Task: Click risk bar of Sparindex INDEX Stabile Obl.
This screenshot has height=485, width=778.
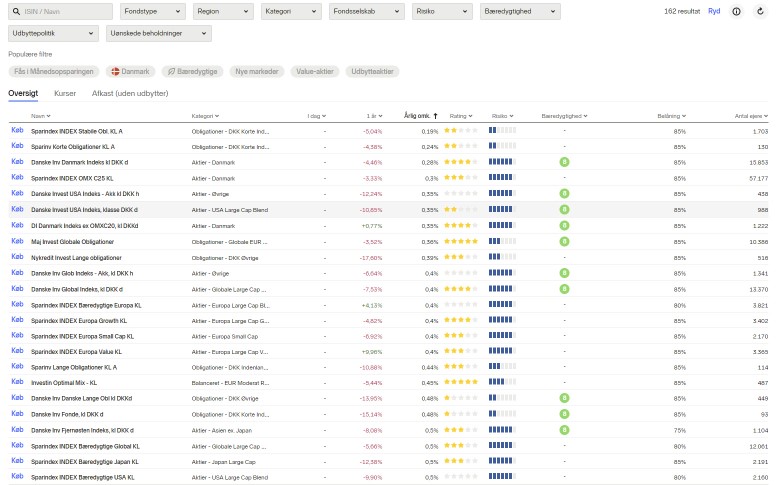Action: (x=502, y=131)
